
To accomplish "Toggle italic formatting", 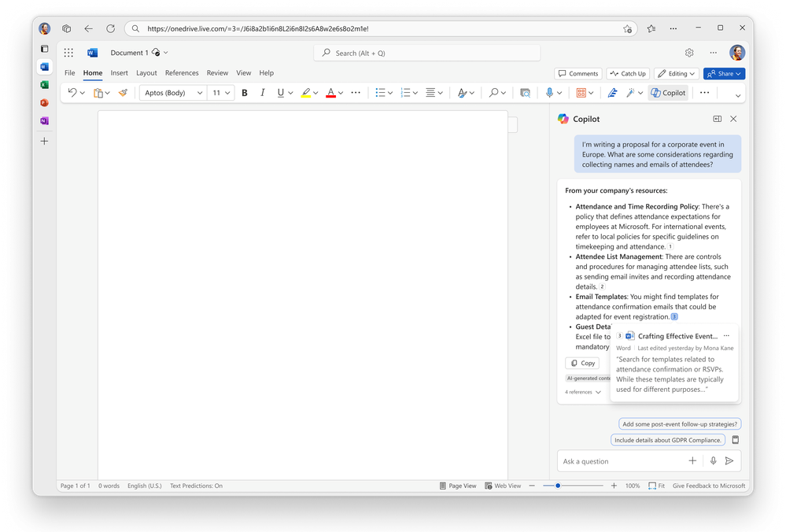I will point(262,93).
